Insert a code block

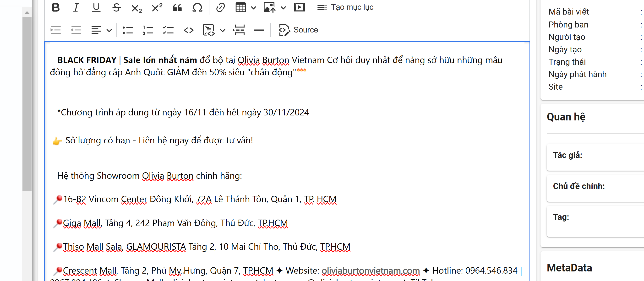click(x=209, y=30)
